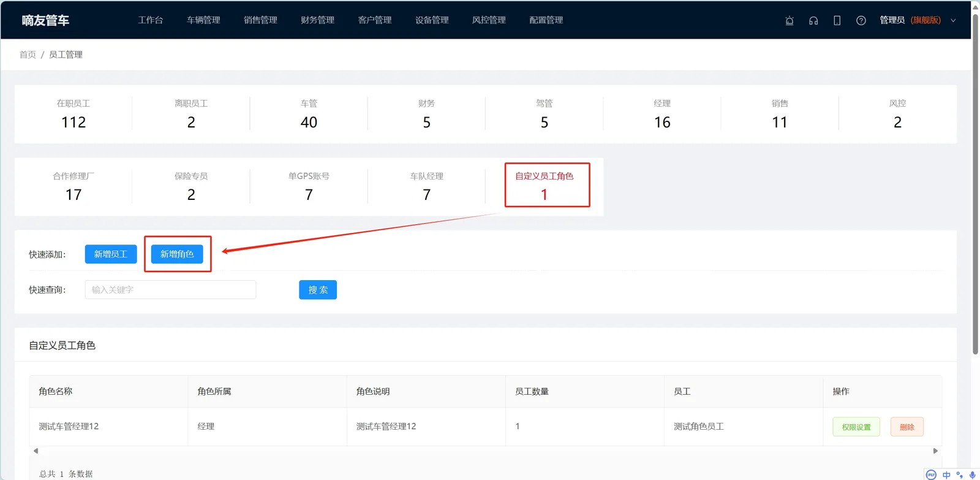
Task: Select the 销售 11 statistic
Action: pyautogui.click(x=780, y=114)
